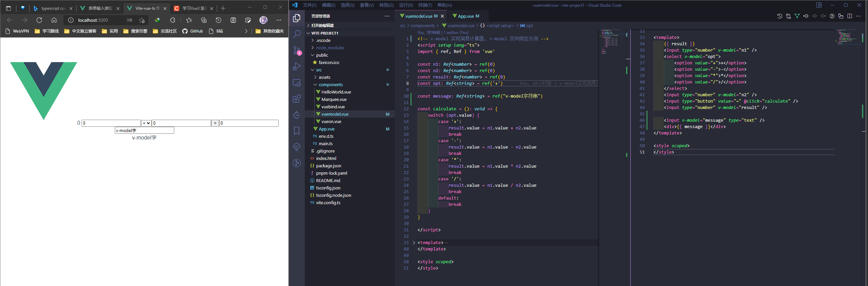This screenshot has width=868, height=286.
Task: Go to browser home page
Action: (54, 20)
